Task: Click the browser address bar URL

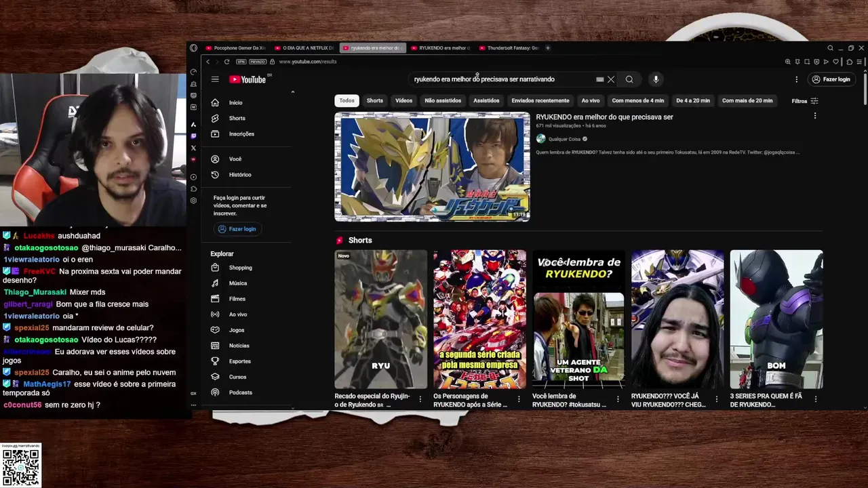Action: pos(308,62)
